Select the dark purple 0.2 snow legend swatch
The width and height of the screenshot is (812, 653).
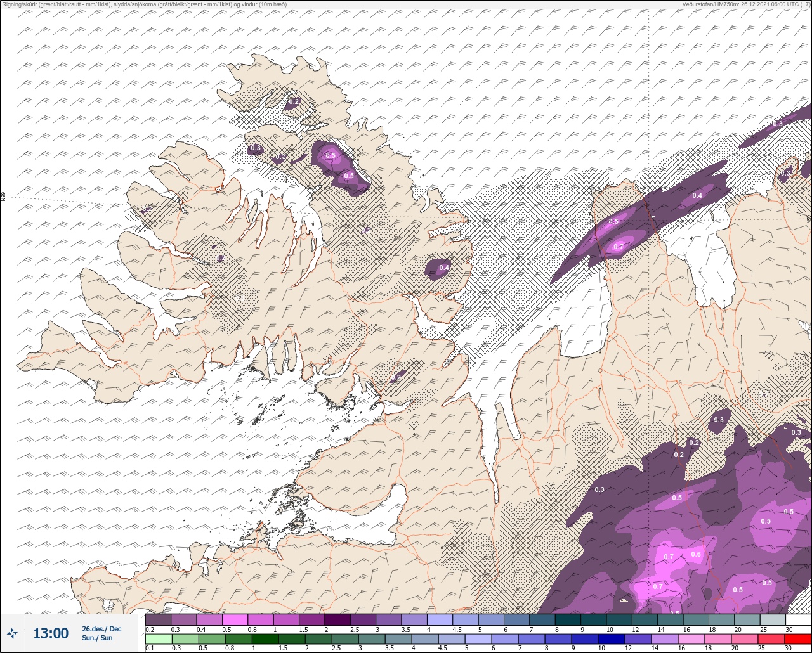[158, 619]
